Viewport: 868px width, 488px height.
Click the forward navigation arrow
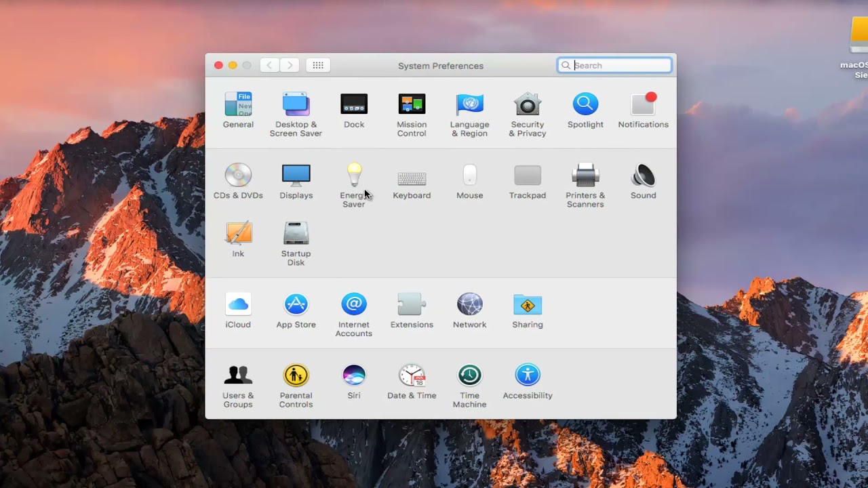[x=290, y=65]
